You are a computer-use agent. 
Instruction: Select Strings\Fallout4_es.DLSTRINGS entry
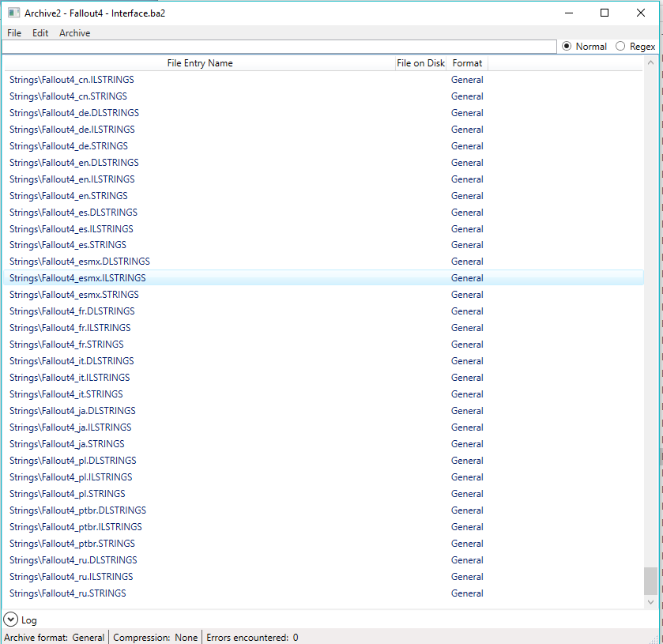click(323, 213)
